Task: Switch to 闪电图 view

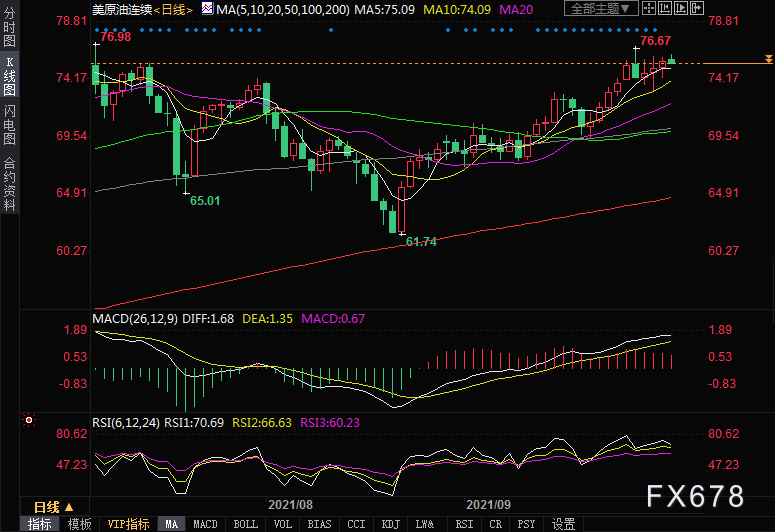Action: tap(9, 125)
